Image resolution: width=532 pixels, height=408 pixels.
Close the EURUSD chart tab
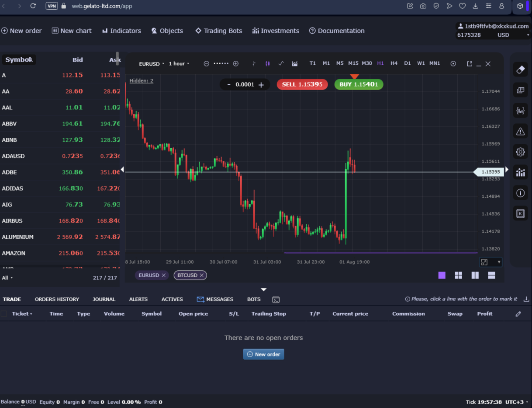164,275
